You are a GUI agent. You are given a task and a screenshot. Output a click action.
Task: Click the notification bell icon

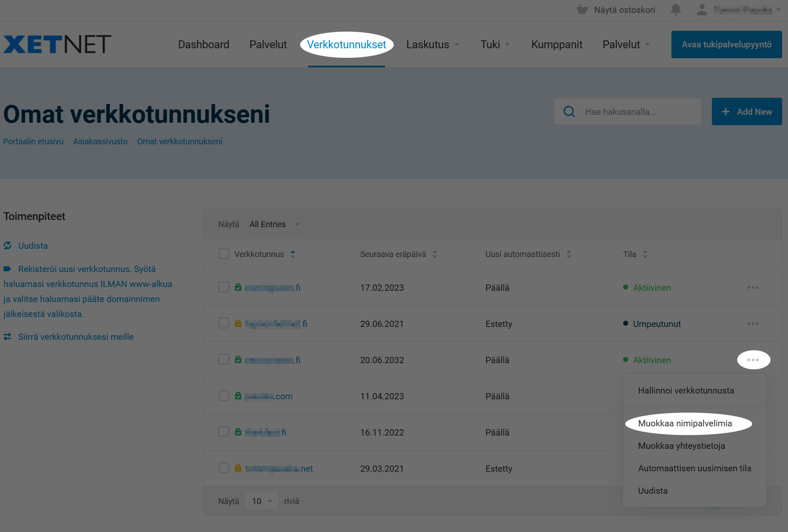676,10
